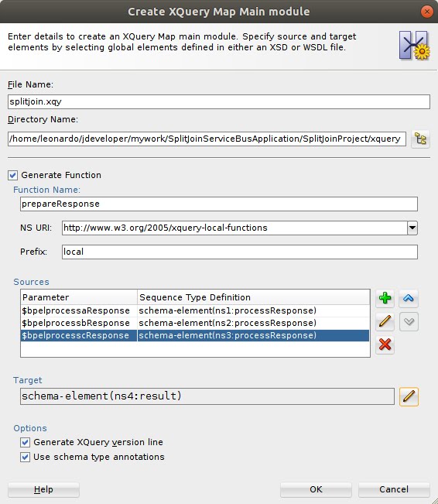Click the Cancel button

click(394, 489)
